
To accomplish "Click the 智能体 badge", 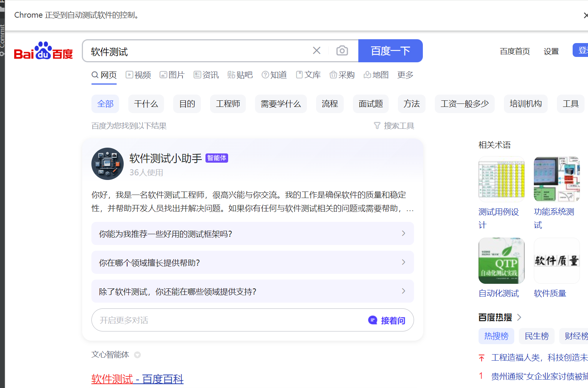I will [x=217, y=158].
